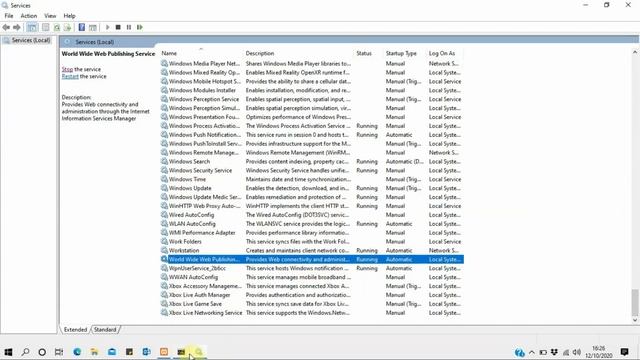The width and height of the screenshot is (640, 360).
Task: Open the Windows Start menu
Action: 8,351
